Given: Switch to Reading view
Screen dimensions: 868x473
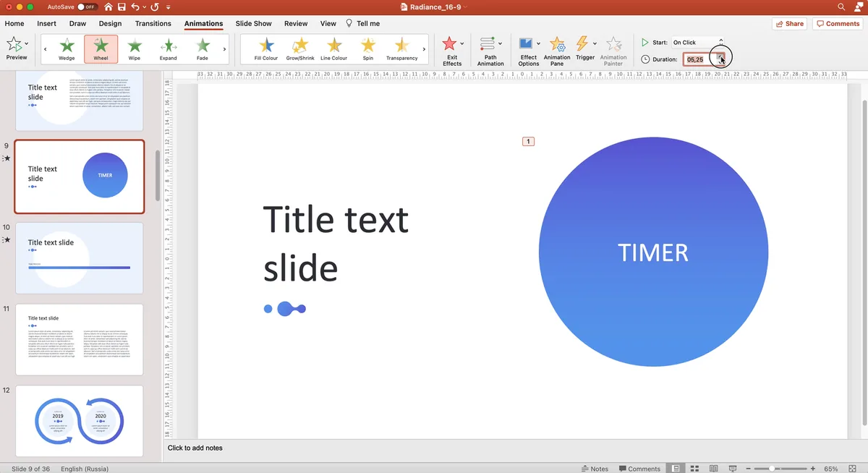Looking at the screenshot, I should coord(713,469).
